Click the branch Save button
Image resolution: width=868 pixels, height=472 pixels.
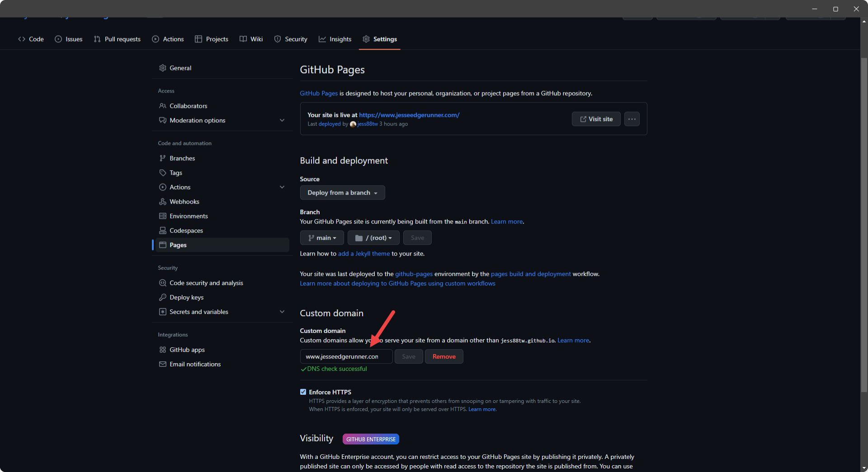[417, 238]
